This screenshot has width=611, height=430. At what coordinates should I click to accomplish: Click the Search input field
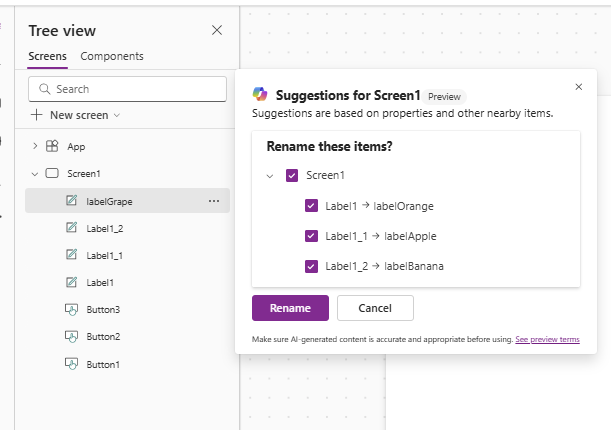(x=127, y=89)
